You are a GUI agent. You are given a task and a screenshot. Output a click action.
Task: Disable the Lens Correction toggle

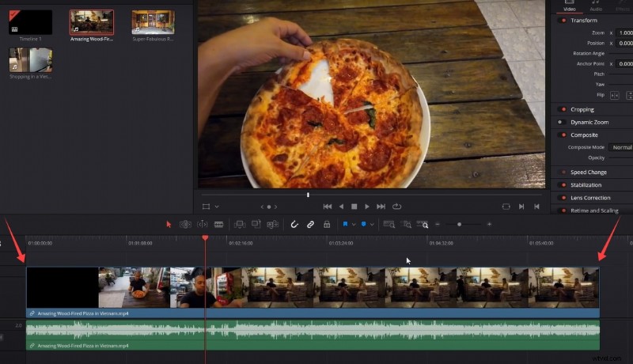click(x=562, y=198)
